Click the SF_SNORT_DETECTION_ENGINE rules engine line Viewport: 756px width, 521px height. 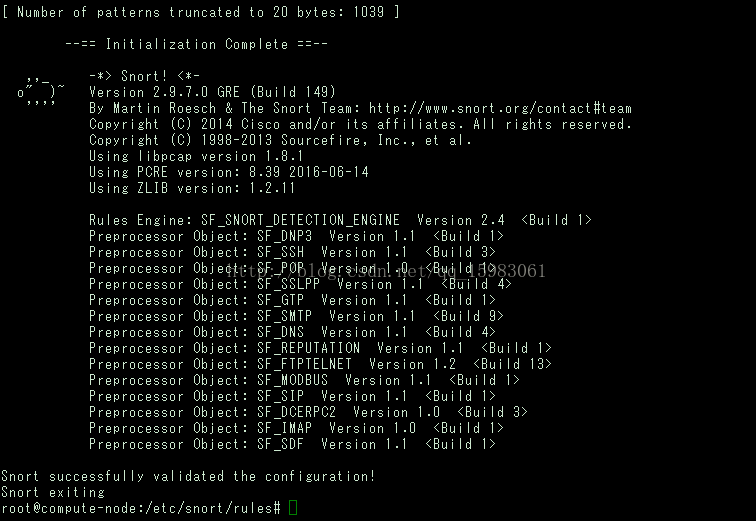340,220
